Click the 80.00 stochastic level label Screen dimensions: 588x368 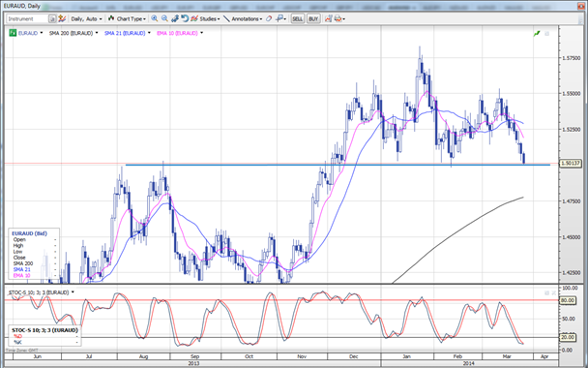[x=568, y=300]
